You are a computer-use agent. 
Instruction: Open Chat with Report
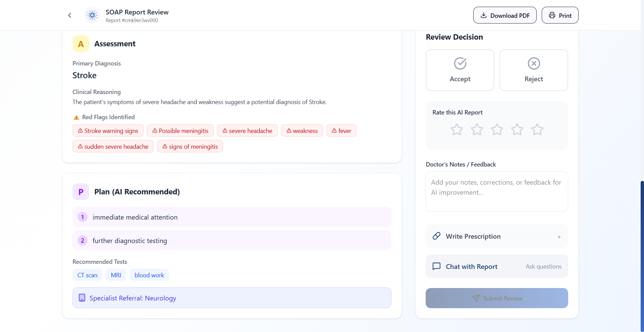497,266
